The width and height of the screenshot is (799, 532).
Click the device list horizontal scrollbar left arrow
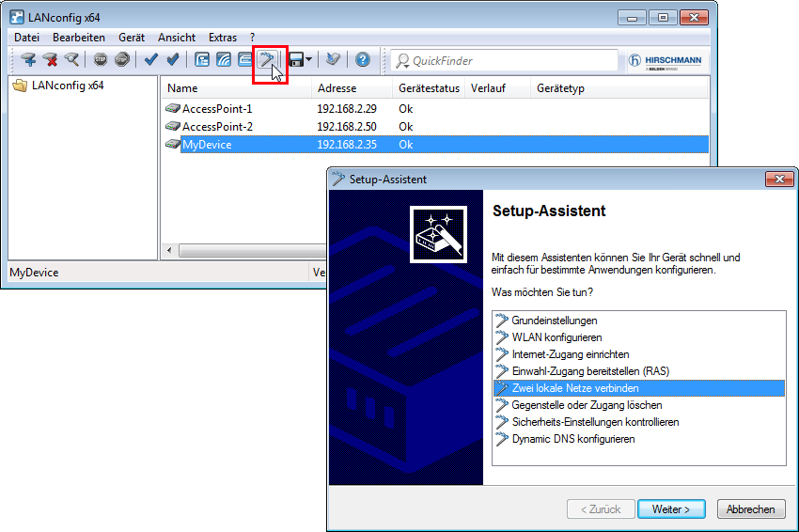click(170, 251)
